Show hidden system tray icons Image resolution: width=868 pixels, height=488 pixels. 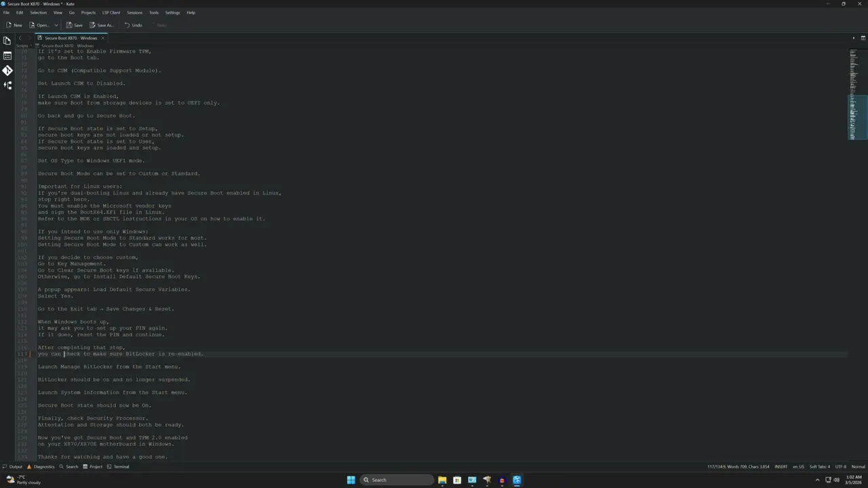(x=817, y=480)
